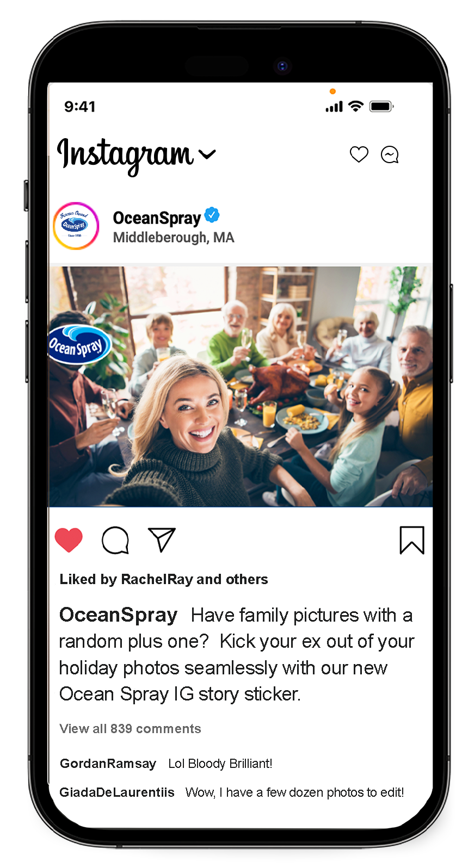Open GiadaDeLaurentiis commenter profile

coord(117,792)
